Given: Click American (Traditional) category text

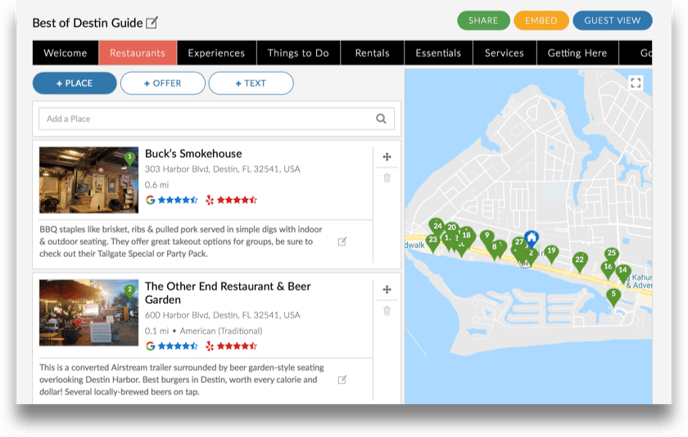Looking at the screenshot, I should (x=221, y=331).
